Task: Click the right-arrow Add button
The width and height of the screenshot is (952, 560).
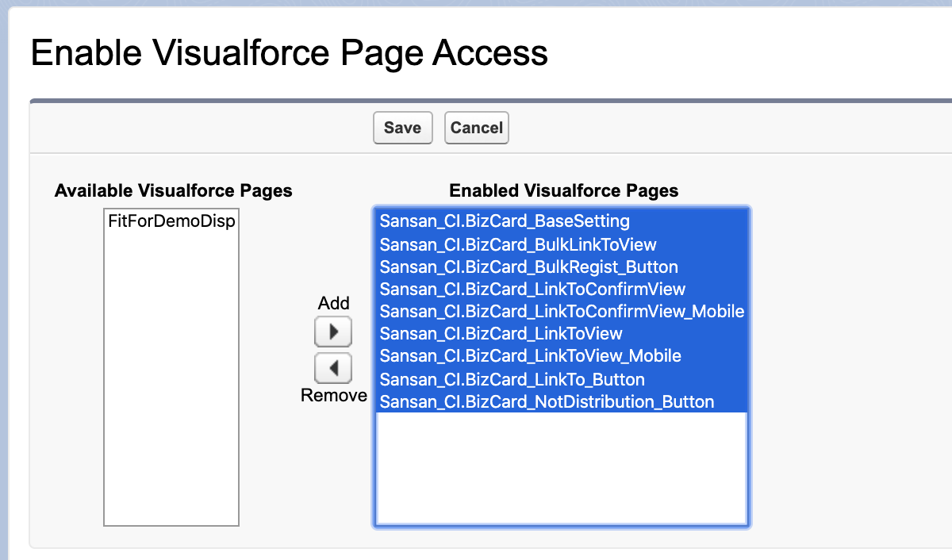Action: tap(333, 332)
